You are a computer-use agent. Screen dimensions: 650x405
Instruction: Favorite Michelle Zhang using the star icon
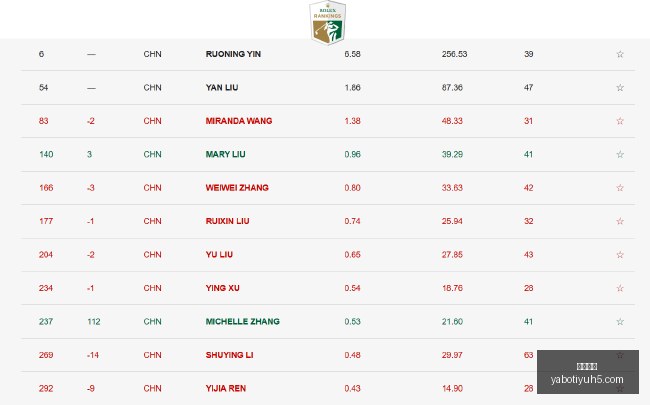point(620,321)
